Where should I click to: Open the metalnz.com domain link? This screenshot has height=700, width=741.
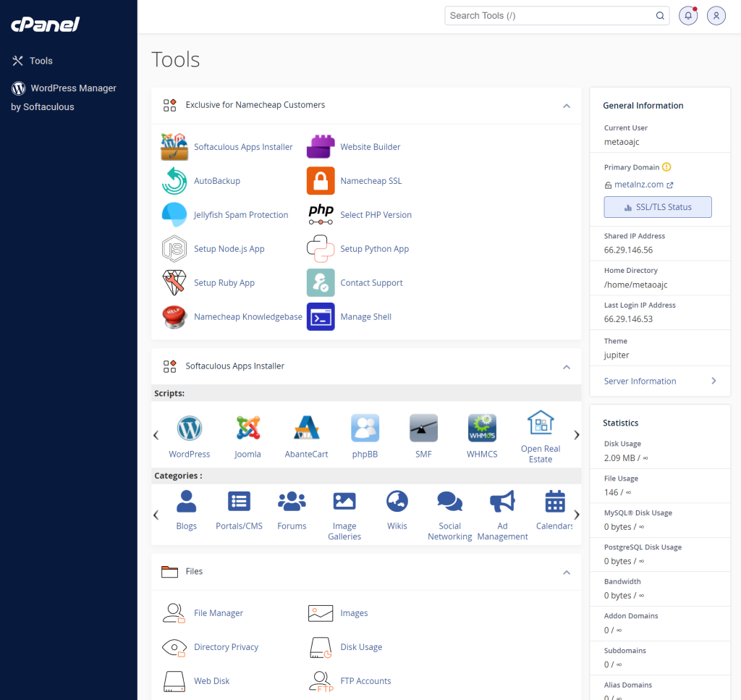point(639,185)
